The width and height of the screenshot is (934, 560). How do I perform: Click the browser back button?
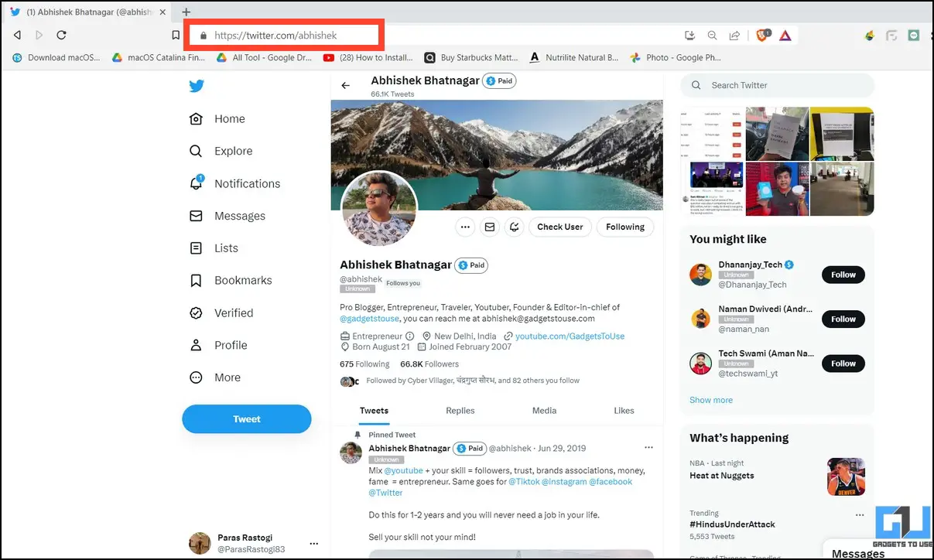(x=17, y=35)
